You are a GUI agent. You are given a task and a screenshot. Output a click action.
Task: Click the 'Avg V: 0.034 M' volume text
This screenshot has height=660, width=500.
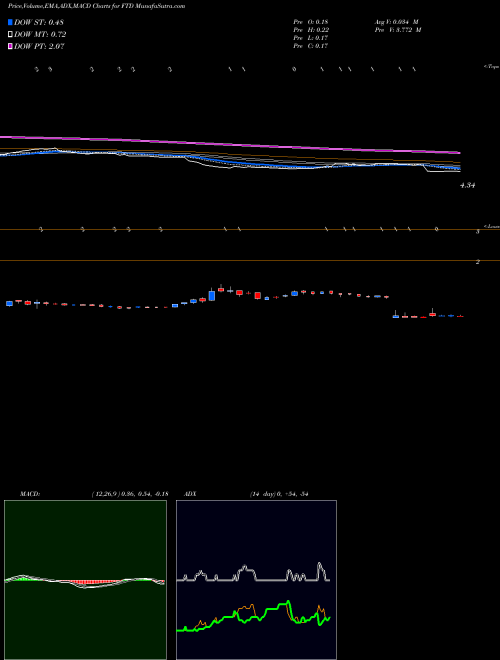396,22
